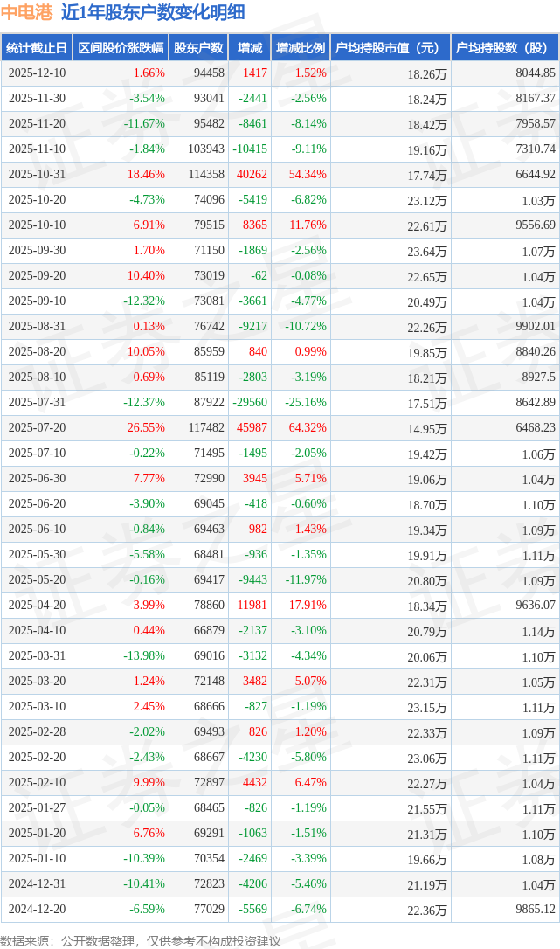
Task: Click the 股东户数 column header
Action: click(198, 48)
